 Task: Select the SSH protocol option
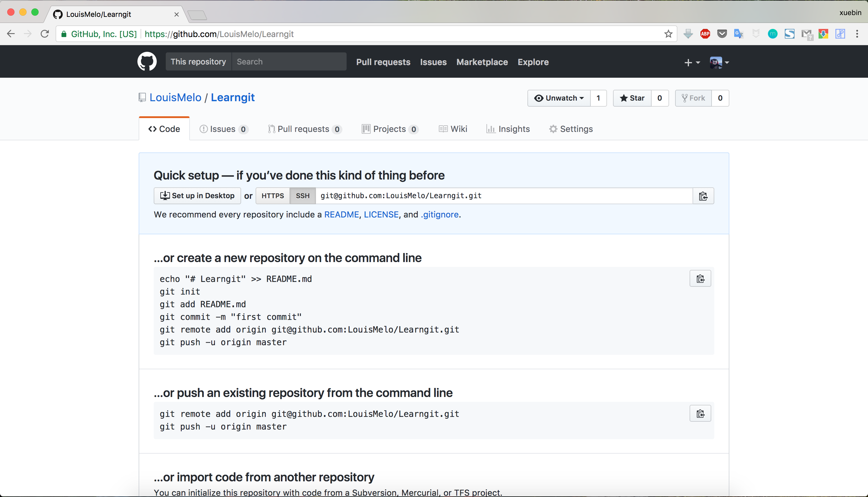pos(303,196)
